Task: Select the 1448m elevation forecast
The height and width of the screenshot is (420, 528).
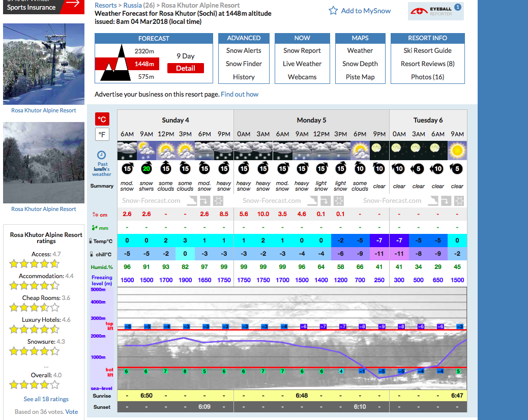Action: (144, 64)
